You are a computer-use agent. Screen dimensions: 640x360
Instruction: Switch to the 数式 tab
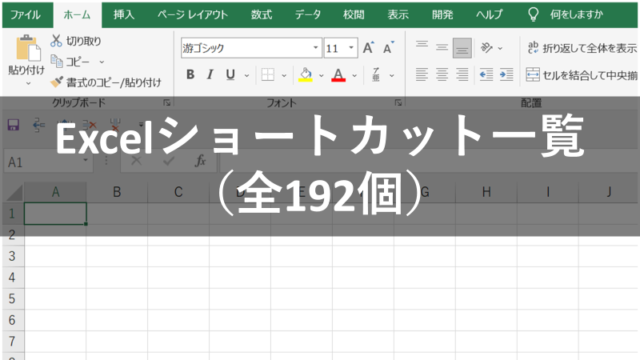[x=261, y=15]
